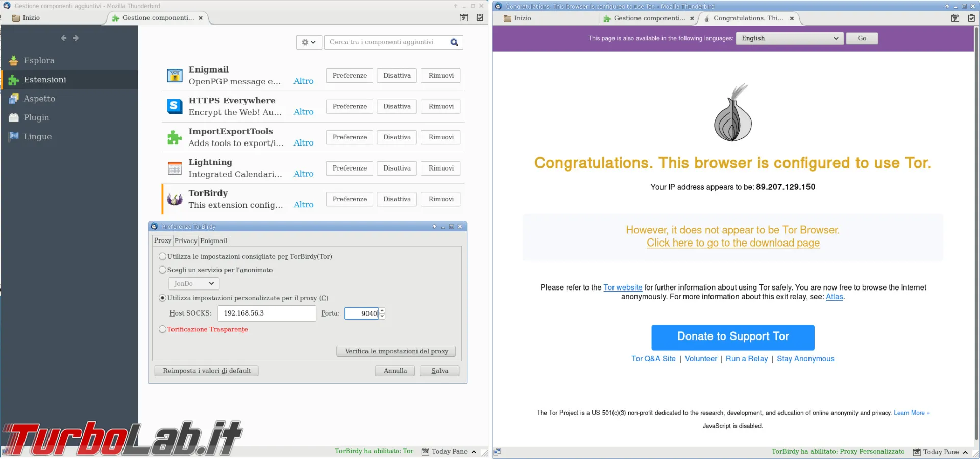Open the page language dropdown set to English
The width and height of the screenshot is (980, 459).
pos(789,38)
